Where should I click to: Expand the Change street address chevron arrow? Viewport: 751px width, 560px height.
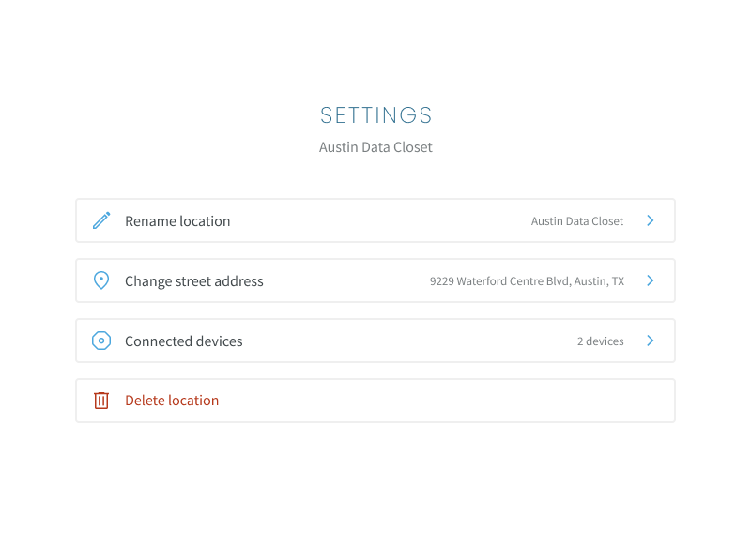tap(650, 280)
